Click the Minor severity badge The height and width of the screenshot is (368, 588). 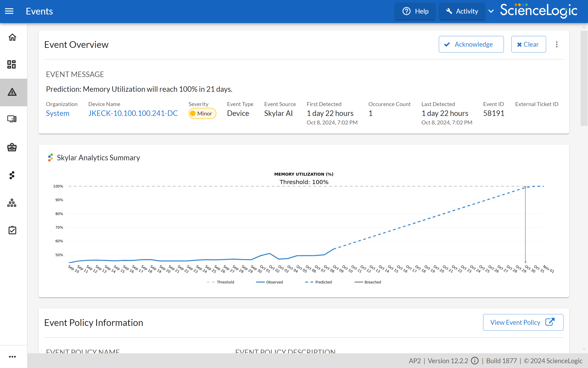pyautogui.click(x=202, y=113)
